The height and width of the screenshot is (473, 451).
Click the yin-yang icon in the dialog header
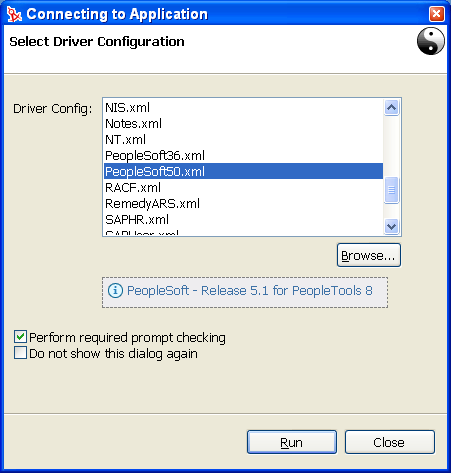click(431, 41)
